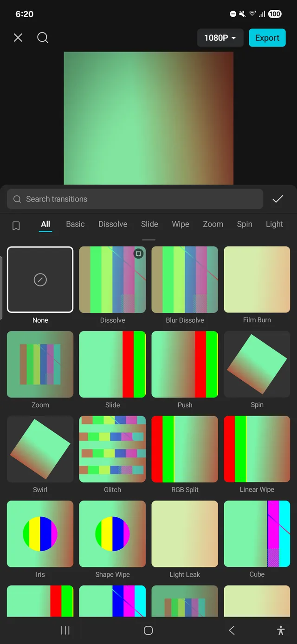Close the editor with the X icon

[18, 38]
